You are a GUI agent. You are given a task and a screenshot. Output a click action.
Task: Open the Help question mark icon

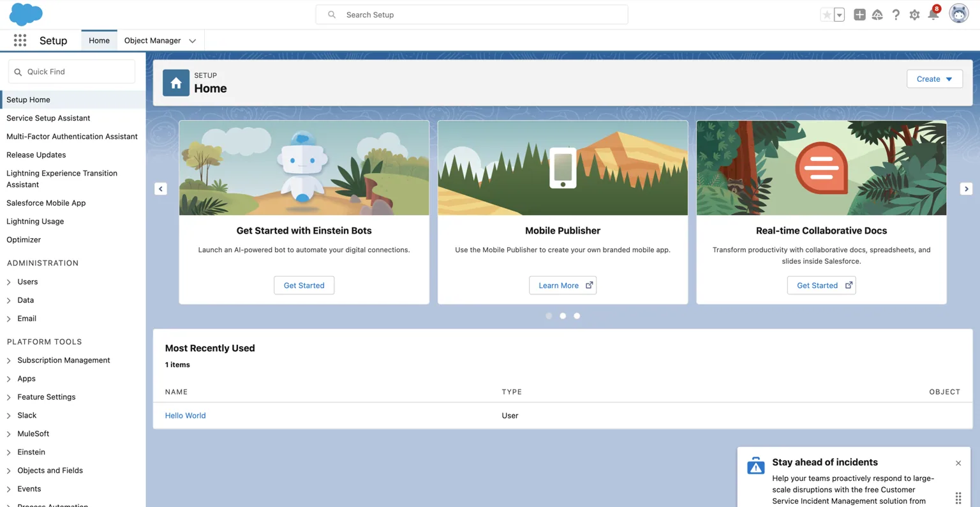tap(896, 15)
